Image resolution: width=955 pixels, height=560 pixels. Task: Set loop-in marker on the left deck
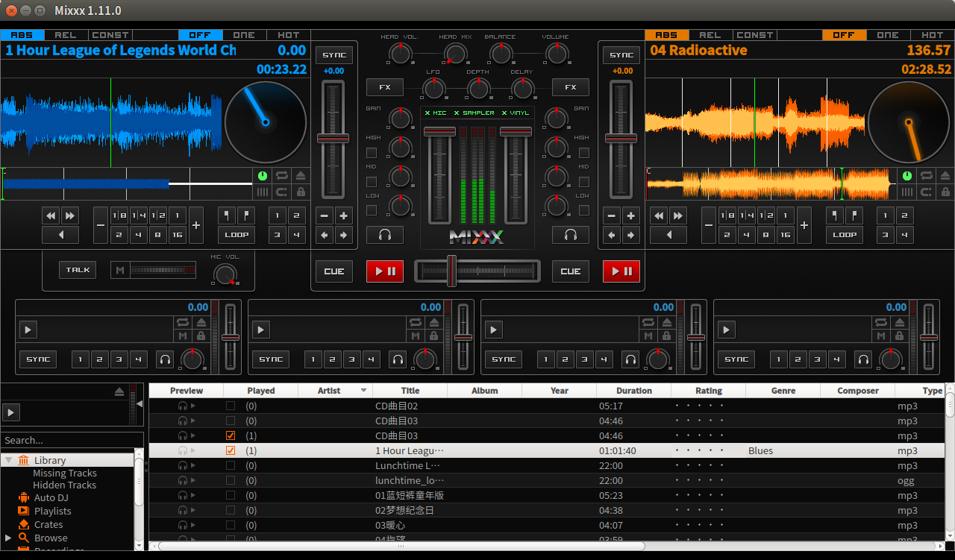point(227,216)
